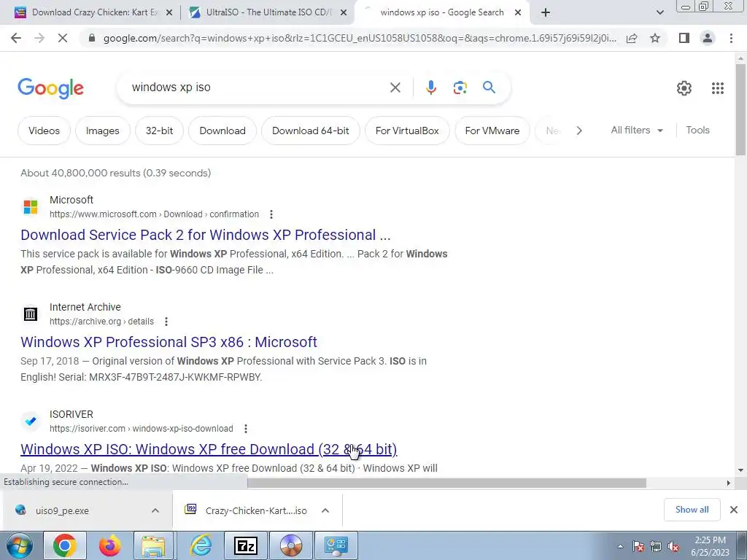This screenshot has width=747, height=560.
Task: Open Internet Explorer from taskbar
Action: (x=200, y=545)
